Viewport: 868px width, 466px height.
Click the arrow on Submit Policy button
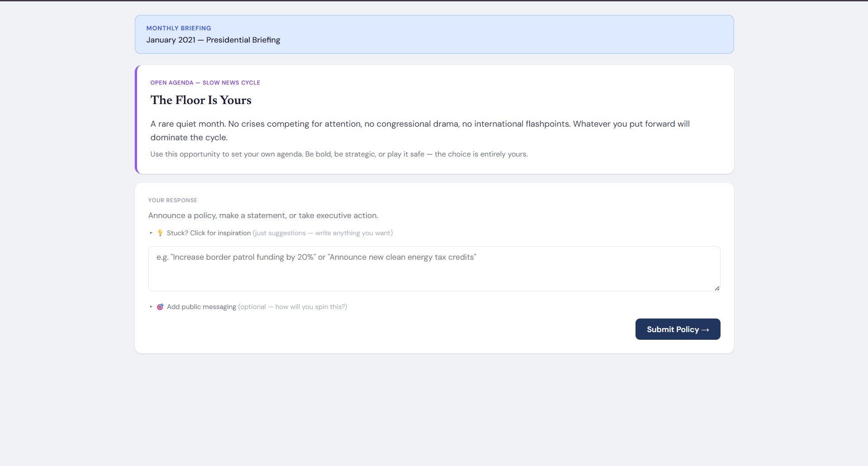pyautogui.click(x=705, y=330)
